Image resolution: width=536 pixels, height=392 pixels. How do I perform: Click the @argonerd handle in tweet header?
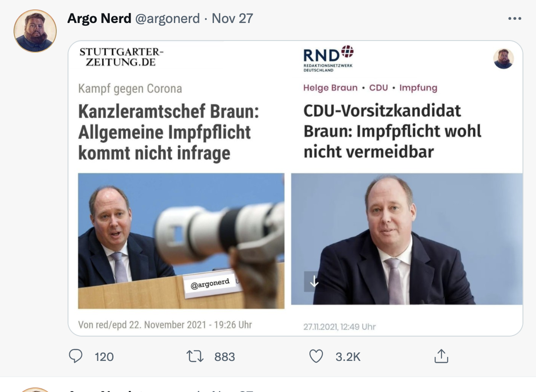click(x=167, y=18)
